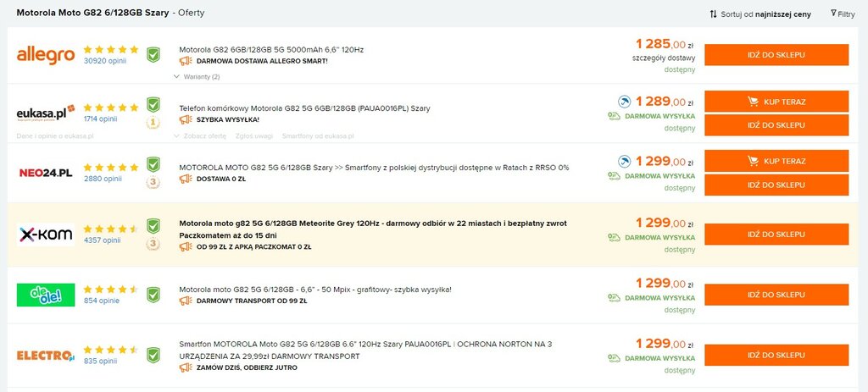
Task: Open the Filtry filter options
Action: click(x=843, y=14)
